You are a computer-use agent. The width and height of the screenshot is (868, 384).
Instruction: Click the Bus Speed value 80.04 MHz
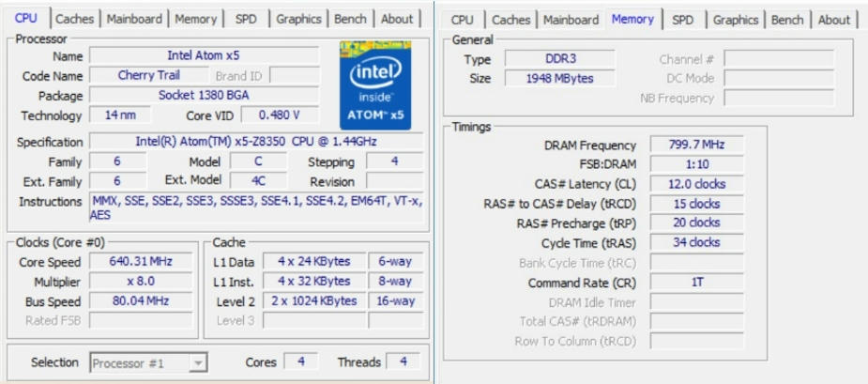point(141,300)
